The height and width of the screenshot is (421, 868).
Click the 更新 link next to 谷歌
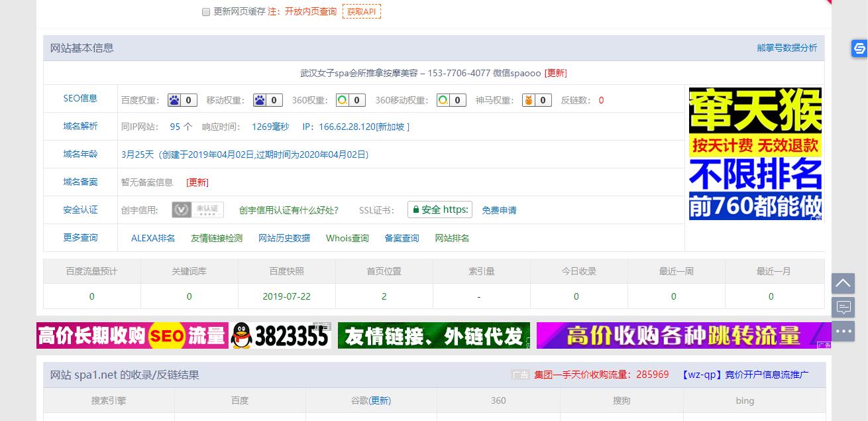380,400
